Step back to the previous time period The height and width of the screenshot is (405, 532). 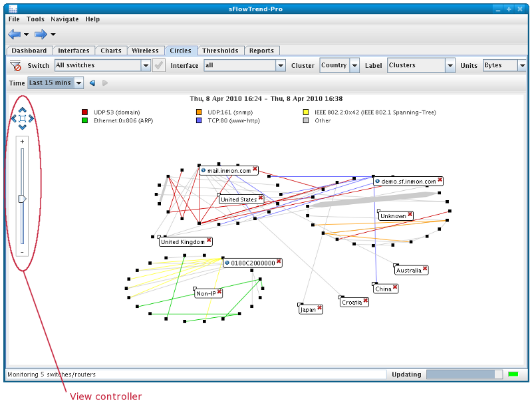(x=92, y=83)
